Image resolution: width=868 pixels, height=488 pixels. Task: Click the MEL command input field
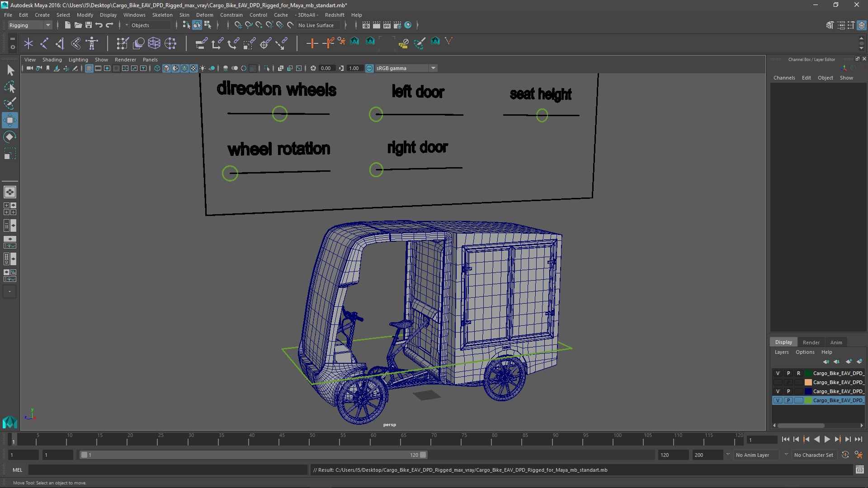168,470
